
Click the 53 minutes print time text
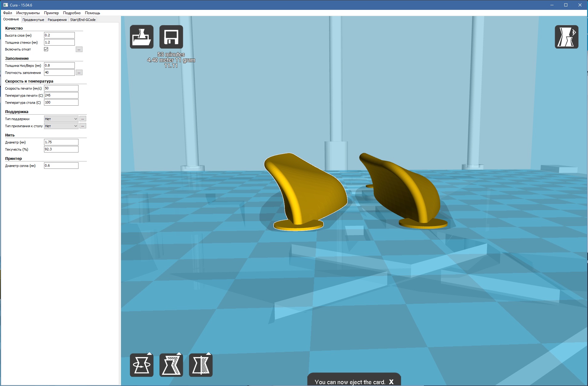coord(171,55)
